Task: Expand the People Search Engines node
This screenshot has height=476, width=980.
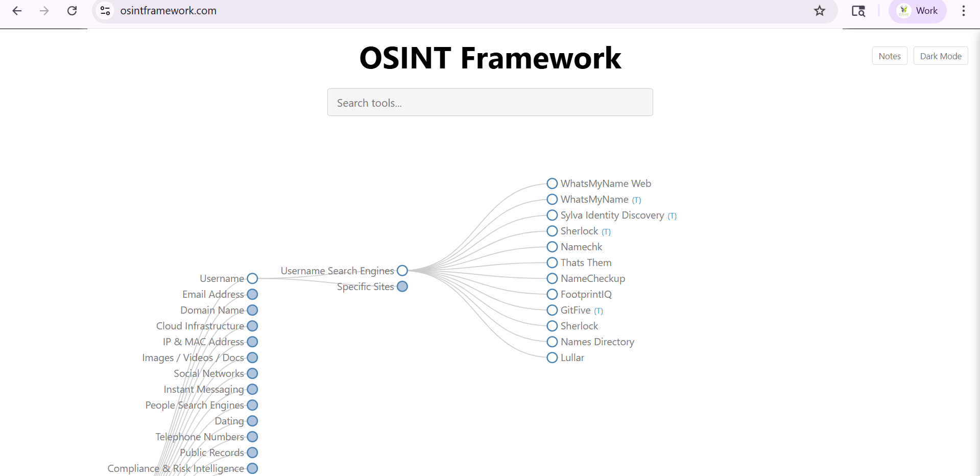Action: pos(252,405)
